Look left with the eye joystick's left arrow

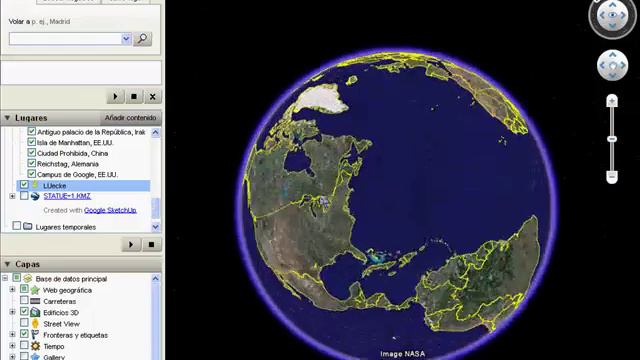[602, 16]
